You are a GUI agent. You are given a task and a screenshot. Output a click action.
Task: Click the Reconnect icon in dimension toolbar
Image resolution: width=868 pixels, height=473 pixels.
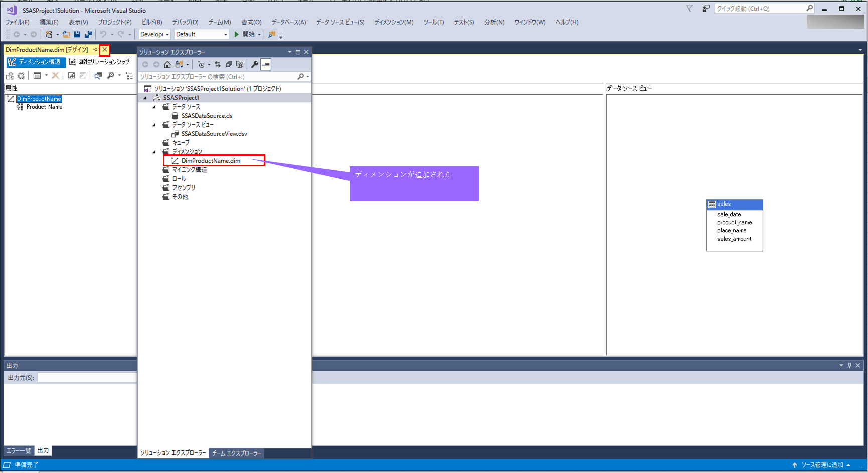(21, 76)
